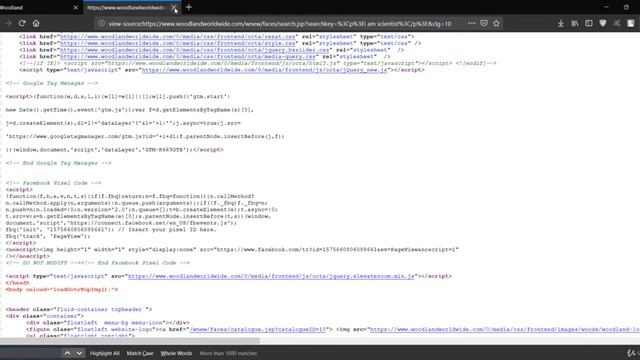Click the Facebook Pixel Code comment
Screen dimensions: 640x360
click(53, 183)
